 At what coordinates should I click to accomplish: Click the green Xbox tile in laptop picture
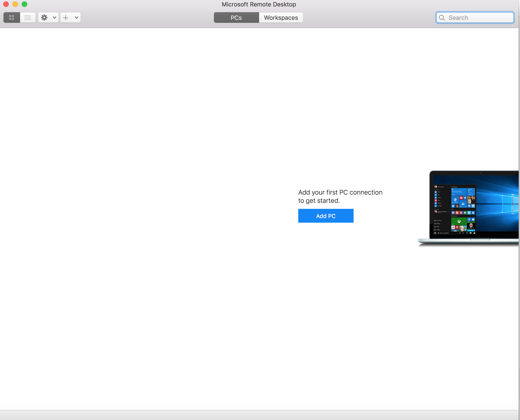[459, 221]
